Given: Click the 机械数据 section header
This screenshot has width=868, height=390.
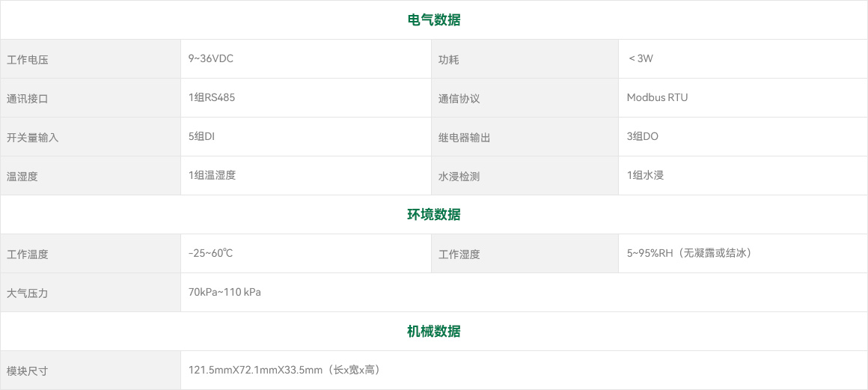Looking at the screenshot, I should point(434,332).
